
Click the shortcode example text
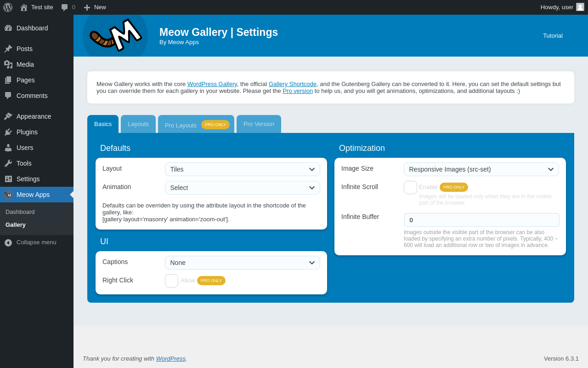point(166,219)
